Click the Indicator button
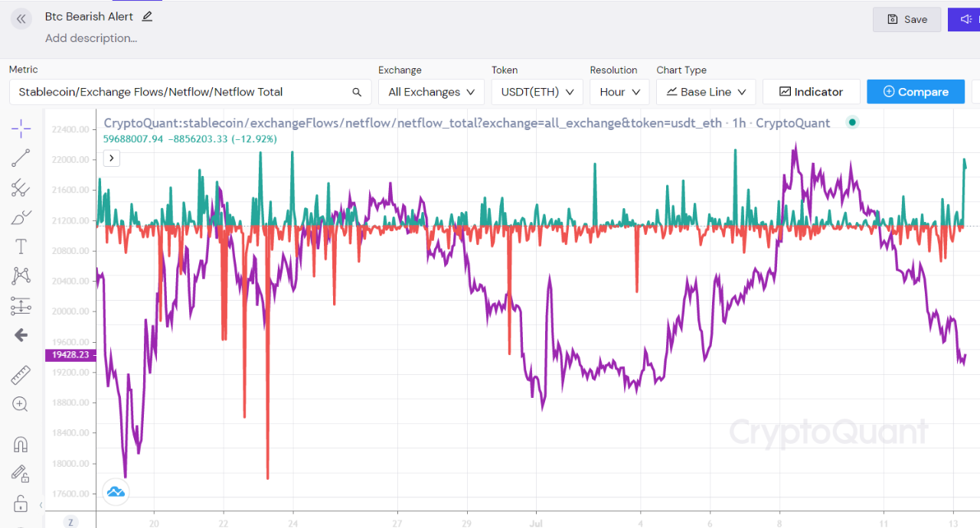Screen dimensions: 980x528 (811, 92)
